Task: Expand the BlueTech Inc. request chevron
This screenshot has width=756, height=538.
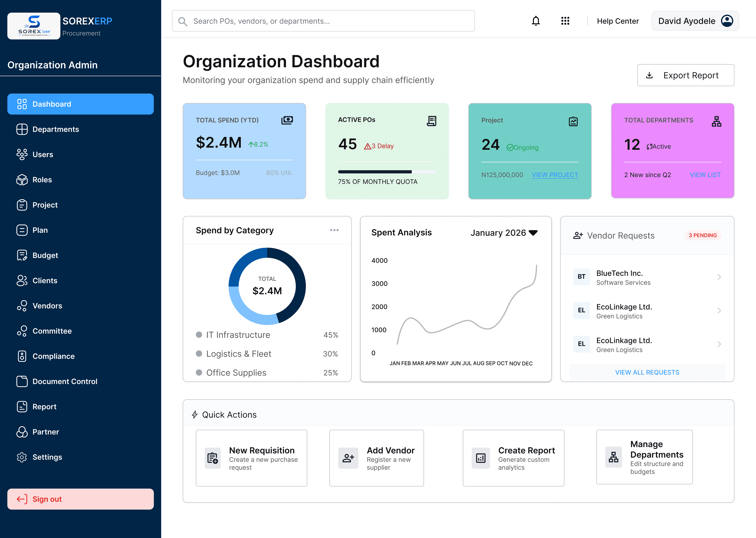Action: (x=719, y=277)
